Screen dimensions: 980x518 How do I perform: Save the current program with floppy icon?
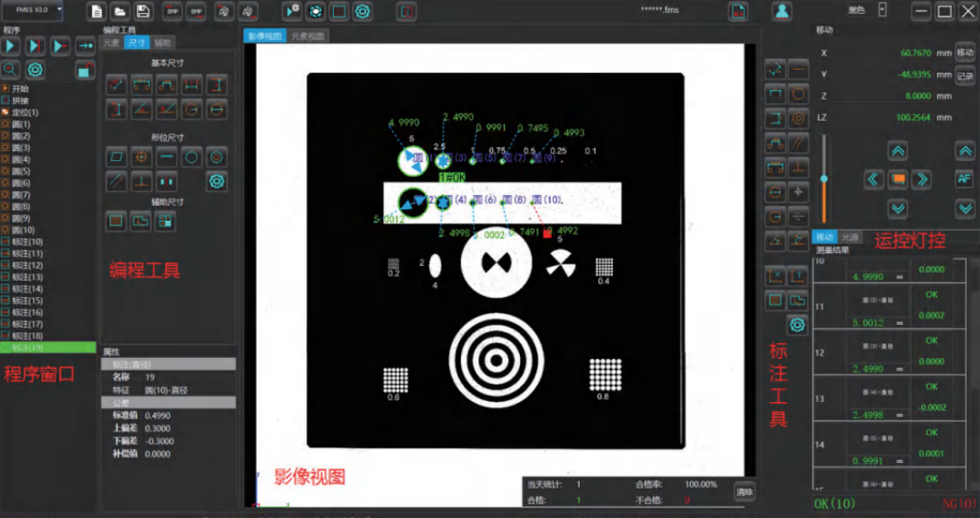click(x=143, y=11)
